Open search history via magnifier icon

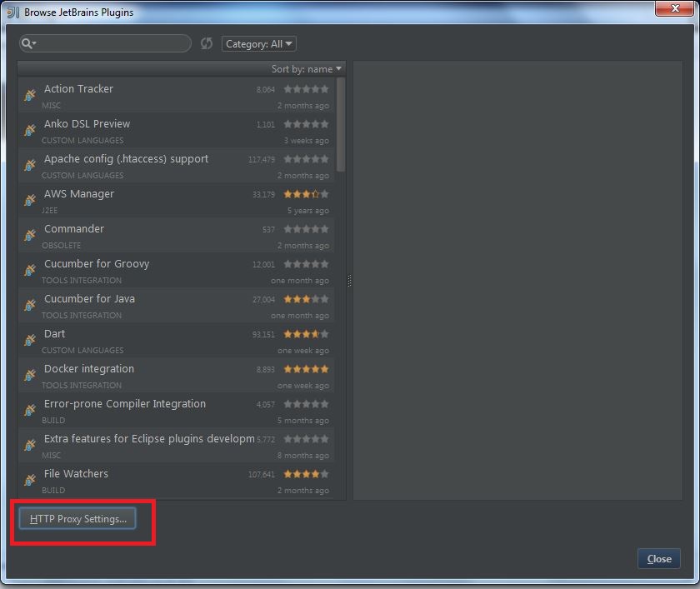[x=28, y=43]
